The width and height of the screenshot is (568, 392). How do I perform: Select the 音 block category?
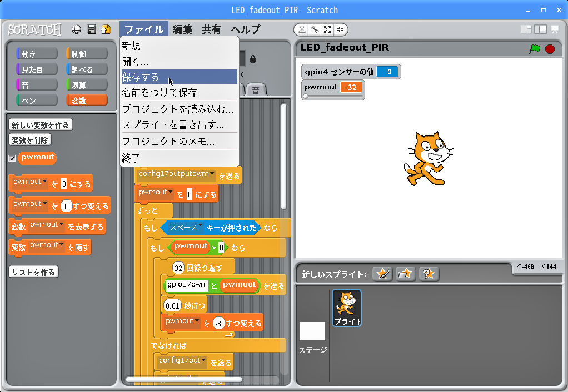(37, 85)
